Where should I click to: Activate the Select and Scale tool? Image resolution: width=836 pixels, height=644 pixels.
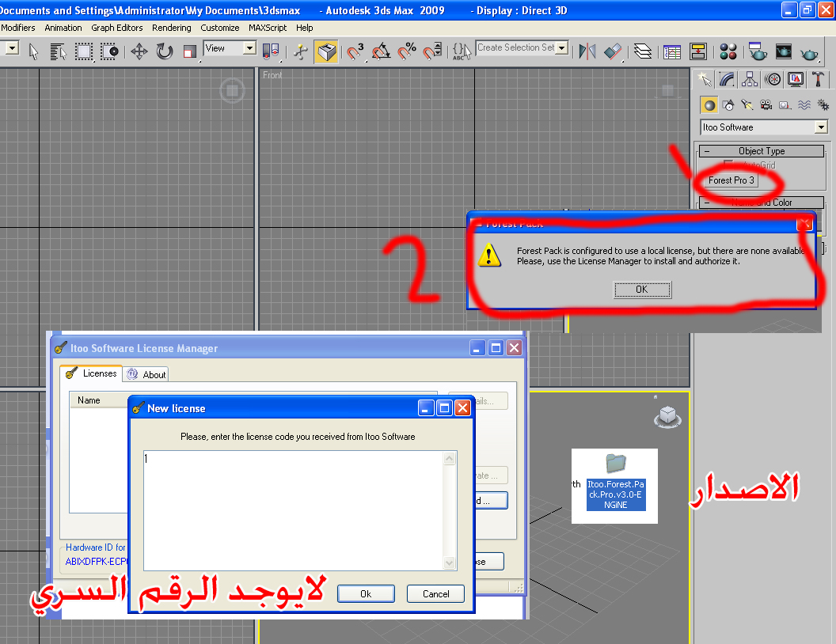coord(189,51)
